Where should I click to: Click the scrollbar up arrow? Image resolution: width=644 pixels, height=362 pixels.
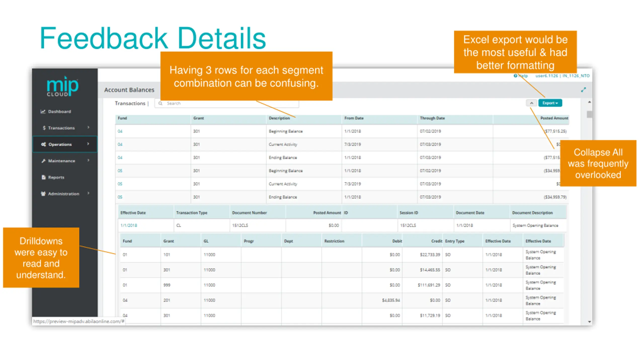(589, 102)
